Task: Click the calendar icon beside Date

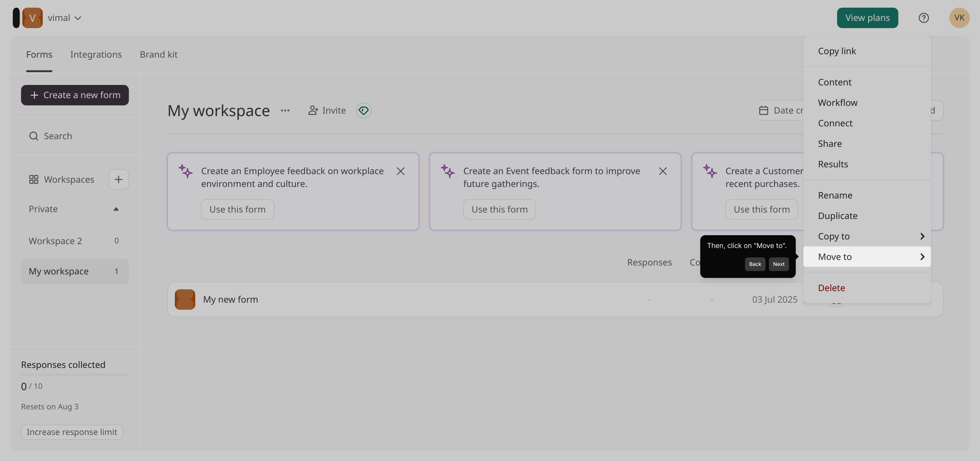Action: point(763,111)
